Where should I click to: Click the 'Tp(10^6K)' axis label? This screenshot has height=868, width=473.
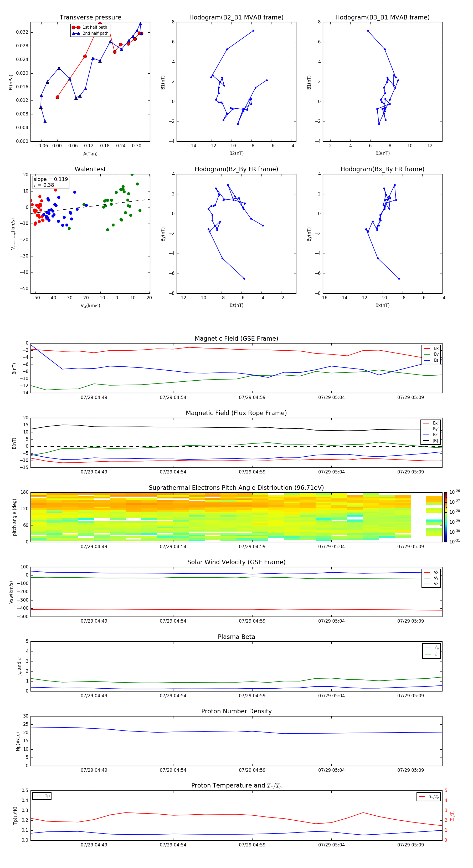point(15,815)
